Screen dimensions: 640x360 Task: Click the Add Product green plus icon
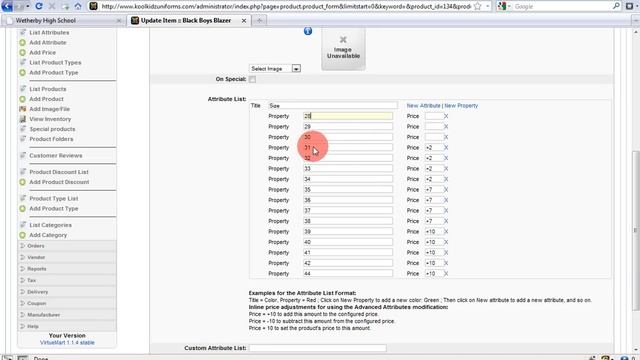(22, 99)
